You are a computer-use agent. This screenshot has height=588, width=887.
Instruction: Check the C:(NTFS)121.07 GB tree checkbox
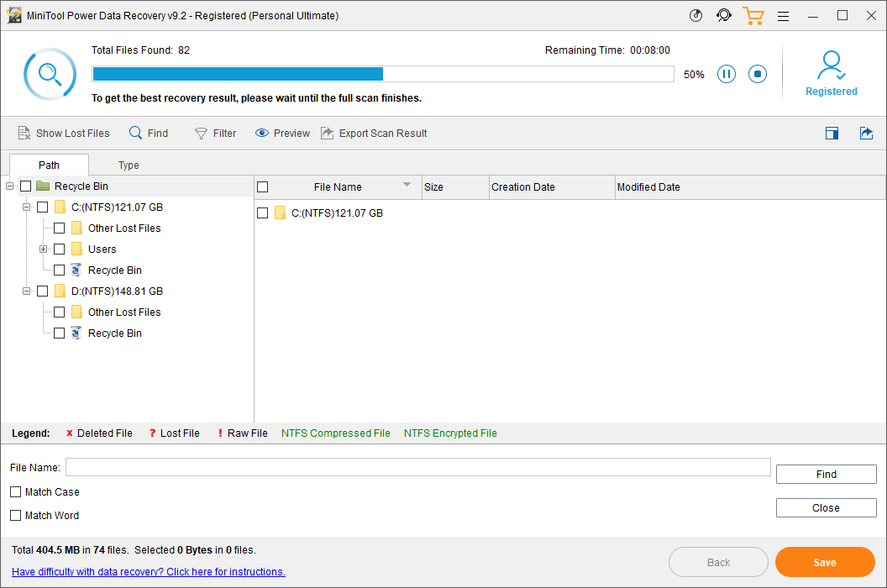[43, 207]
